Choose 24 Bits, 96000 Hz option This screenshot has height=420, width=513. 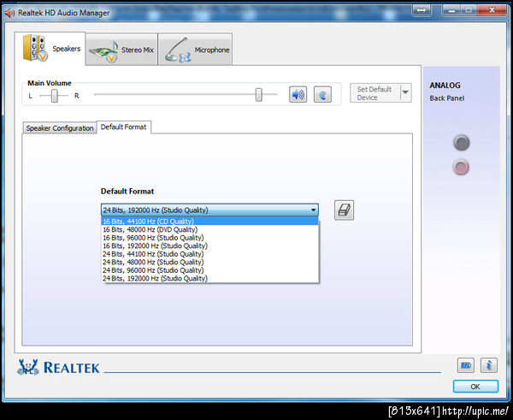point(209,270)
